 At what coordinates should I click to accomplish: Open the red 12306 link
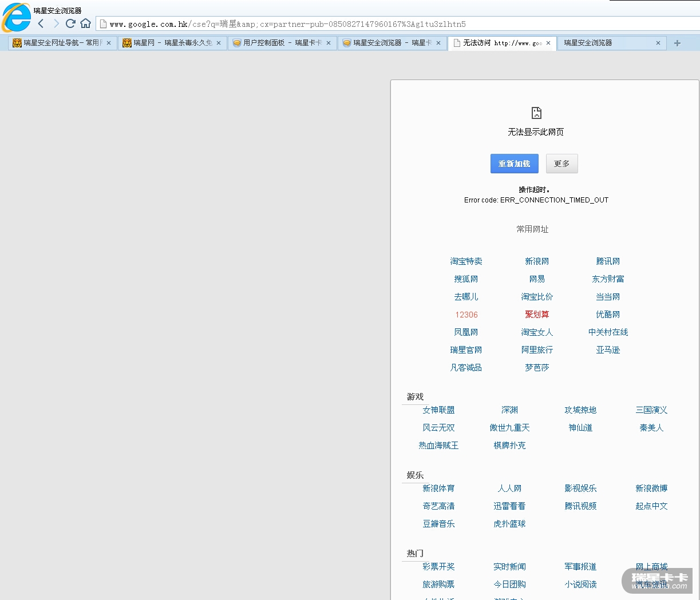pos(466,315)
